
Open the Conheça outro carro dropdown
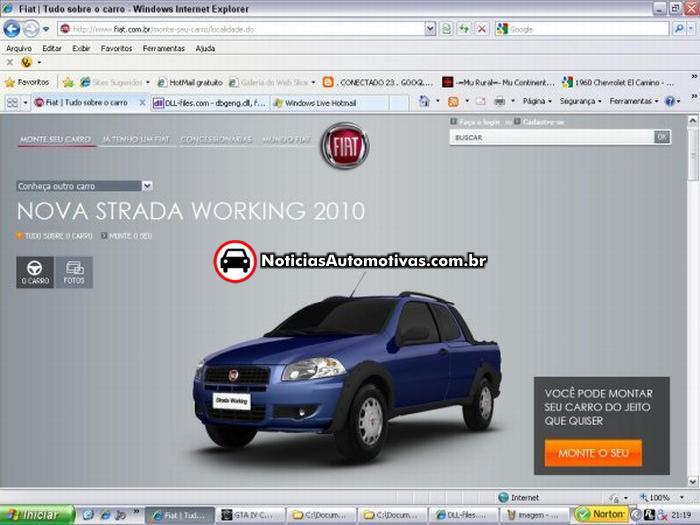pyautogui.click(x=84, y=186)
